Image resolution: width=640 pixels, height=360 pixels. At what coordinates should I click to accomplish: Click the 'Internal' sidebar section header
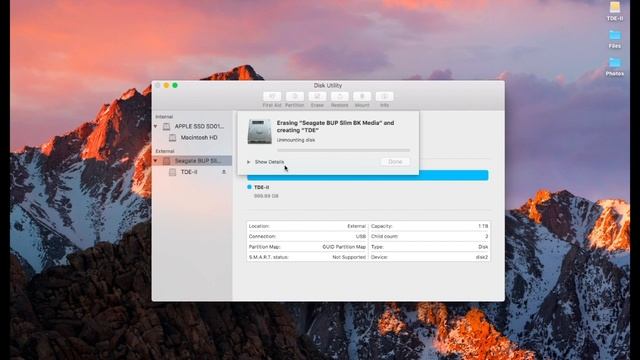pos(164,117)
